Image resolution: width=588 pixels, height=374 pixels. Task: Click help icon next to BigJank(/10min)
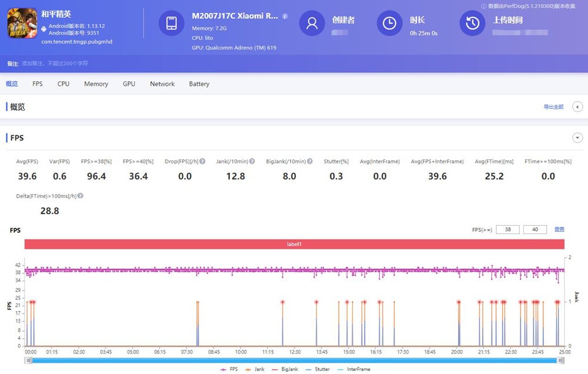[310, 161]
